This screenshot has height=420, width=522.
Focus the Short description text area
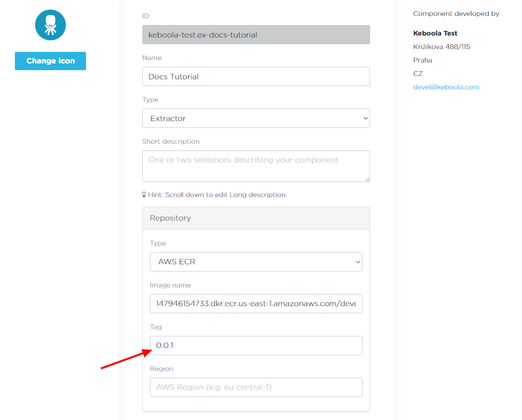(256, 166)
